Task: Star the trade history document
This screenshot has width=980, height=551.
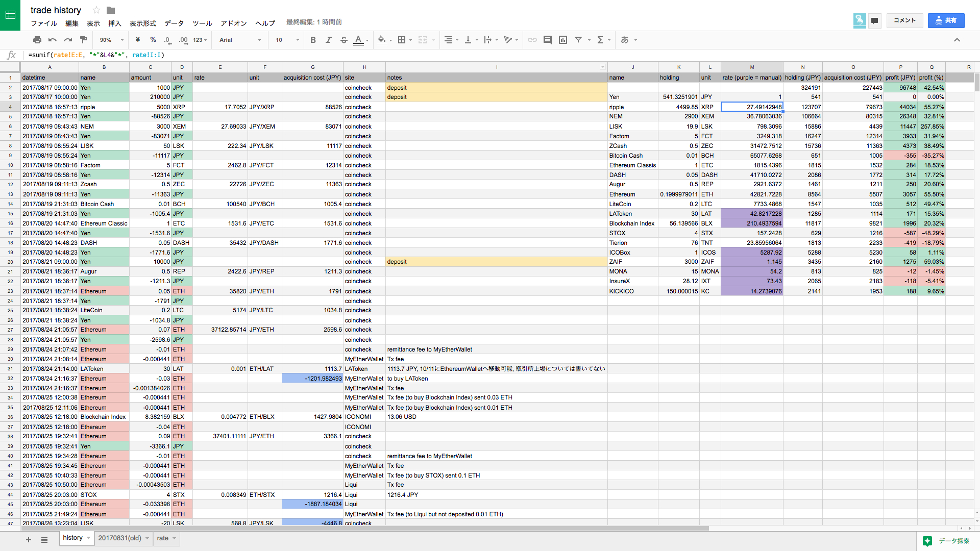Action: coord(96,10)
